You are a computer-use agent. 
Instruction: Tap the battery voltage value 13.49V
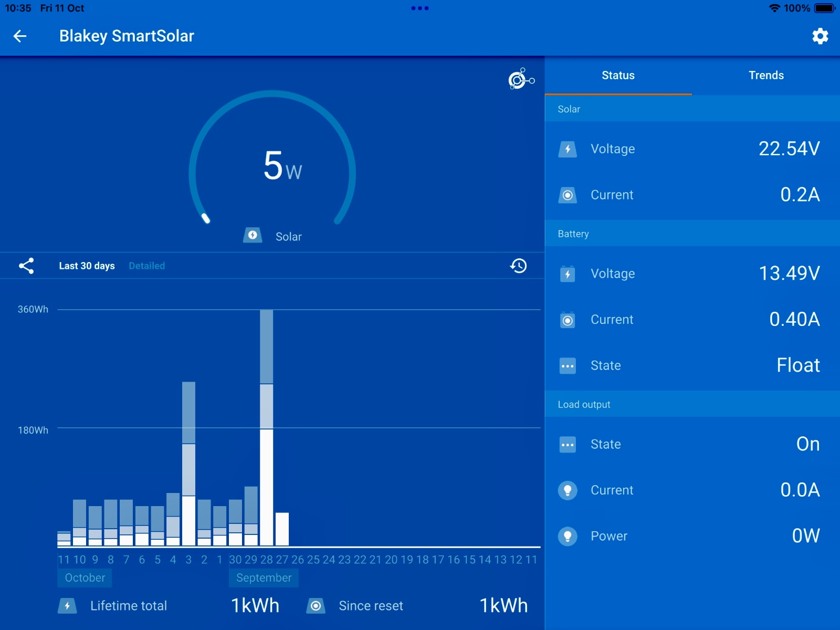click(789, 273)
